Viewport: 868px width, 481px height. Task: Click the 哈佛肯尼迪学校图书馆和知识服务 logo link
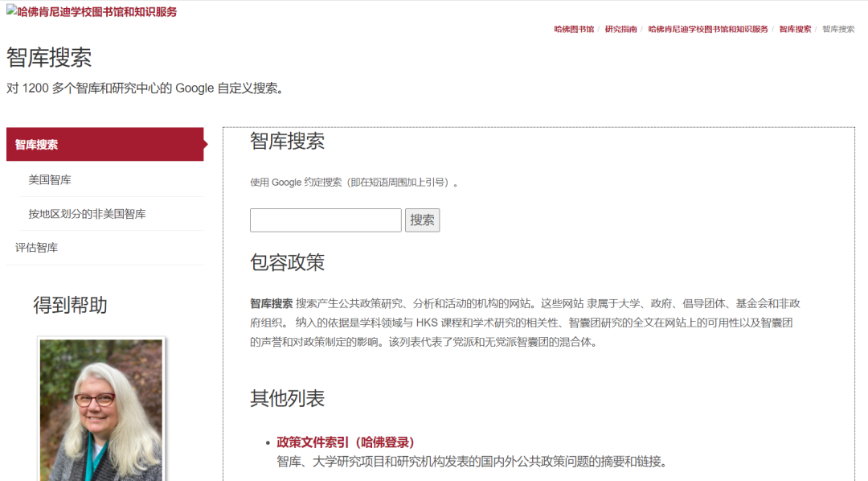point(92,11)
